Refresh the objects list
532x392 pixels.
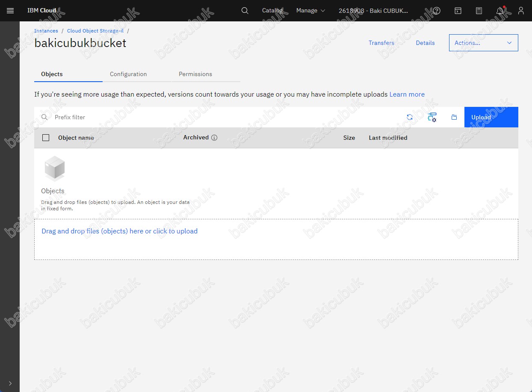(x=410, y=117)
